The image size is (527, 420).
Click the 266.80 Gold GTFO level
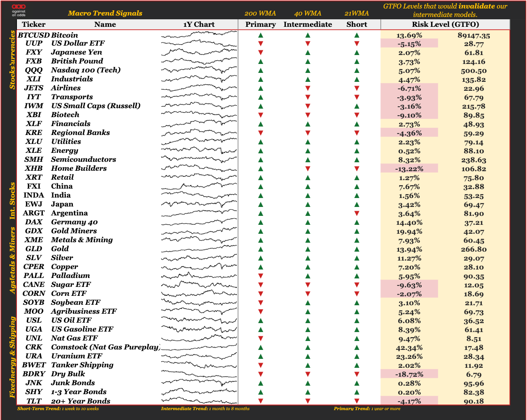pyautogui.click(x=473, y=249)
